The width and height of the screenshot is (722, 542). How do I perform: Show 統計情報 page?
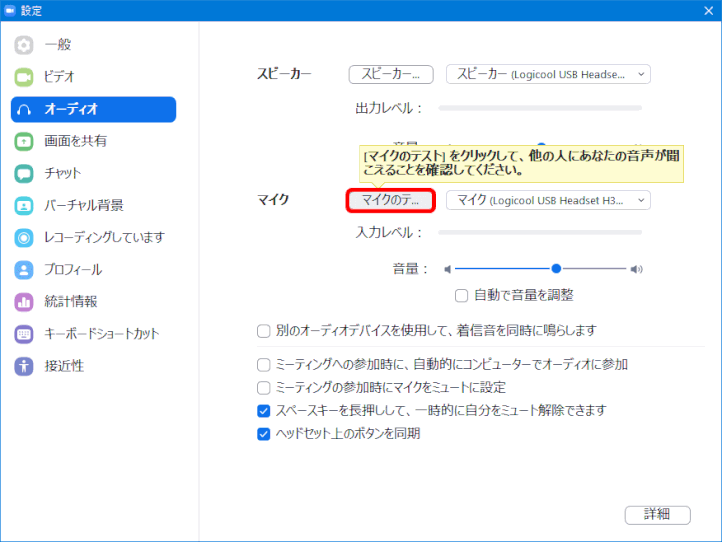click(x=93, y=302)
